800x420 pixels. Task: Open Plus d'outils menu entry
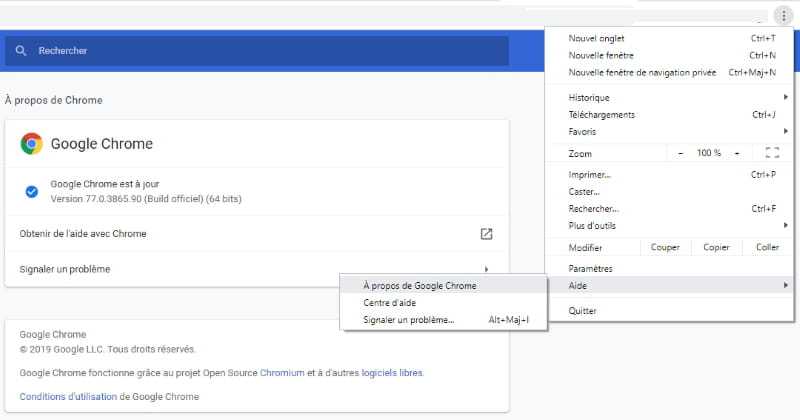(669, 226)
